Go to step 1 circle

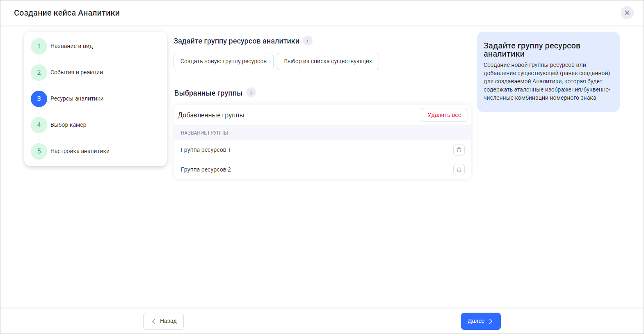pyautogui.click(x=39, y=46)
